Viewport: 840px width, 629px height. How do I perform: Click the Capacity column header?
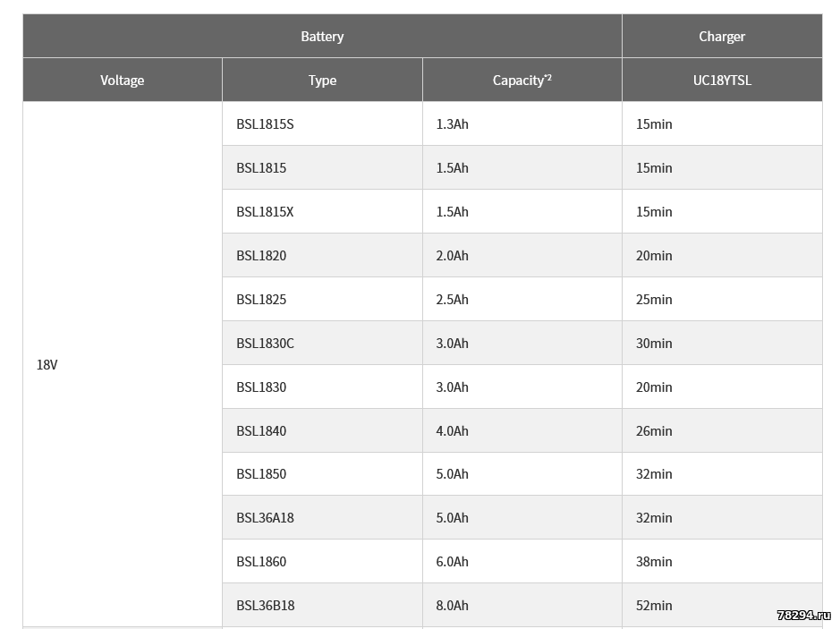click(522, 81)
